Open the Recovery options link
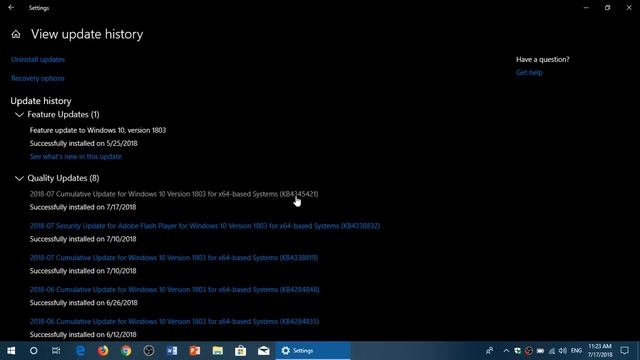Screen dimensions: 640x360 (x=38, y=78)
